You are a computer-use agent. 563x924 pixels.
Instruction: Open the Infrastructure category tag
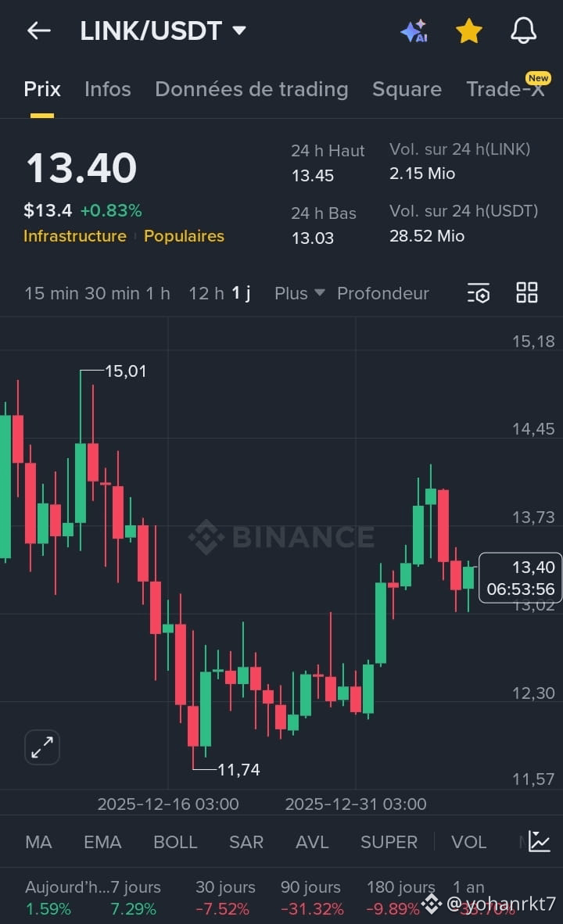(x=75, y=236)
